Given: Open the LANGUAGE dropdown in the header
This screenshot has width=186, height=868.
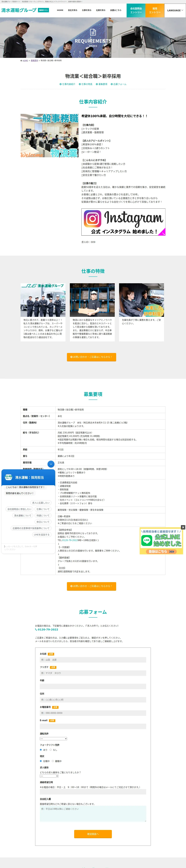Looking at the screenshot, I should click(175, 10).
